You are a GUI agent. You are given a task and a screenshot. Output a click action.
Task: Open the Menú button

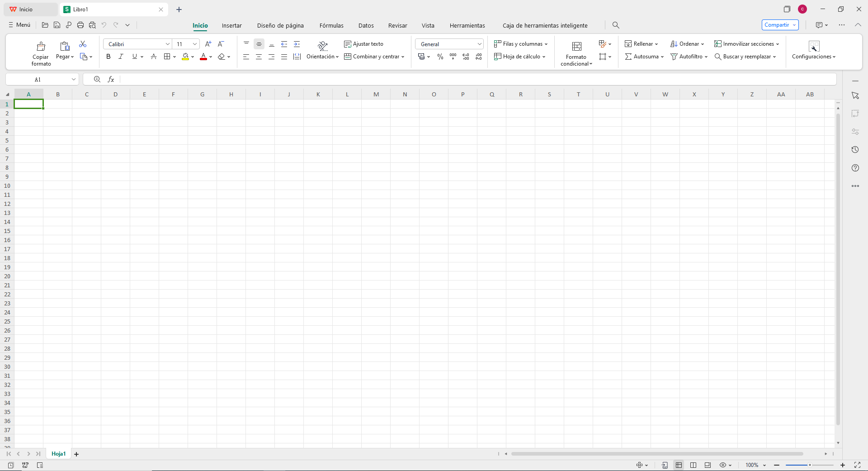click(19, 25)
